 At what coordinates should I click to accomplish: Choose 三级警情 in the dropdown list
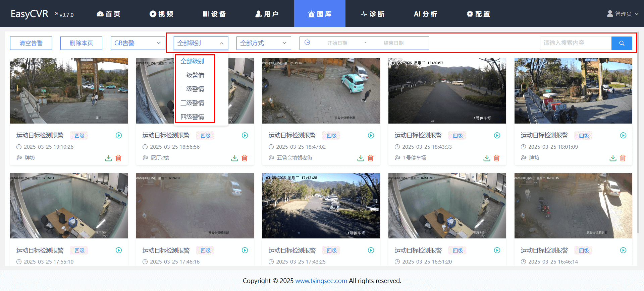[192, 103]
